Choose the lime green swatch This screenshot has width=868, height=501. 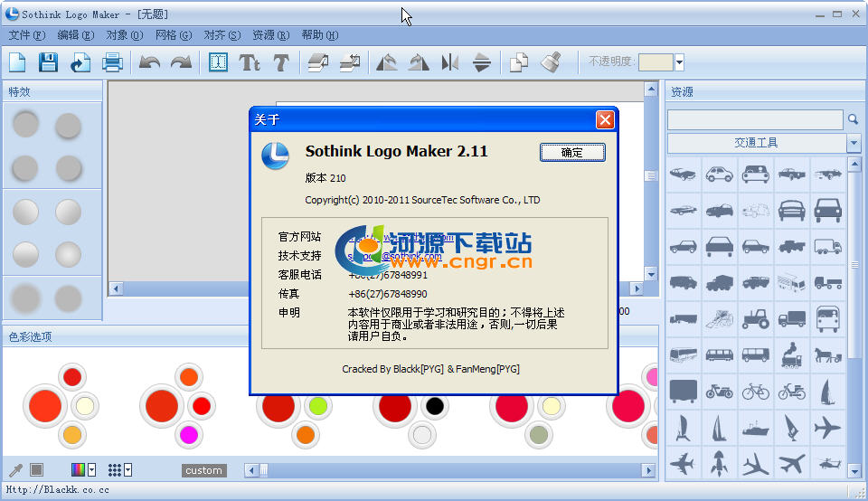coord(317,406)
